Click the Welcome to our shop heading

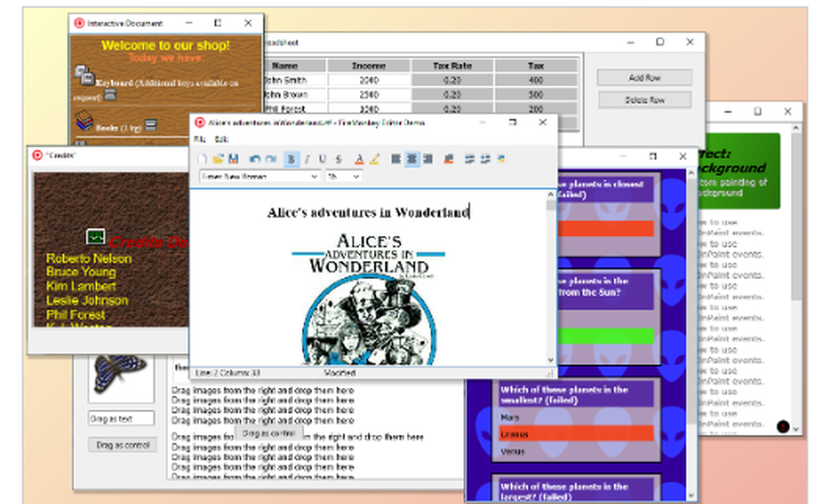click(x=166, y=45)
